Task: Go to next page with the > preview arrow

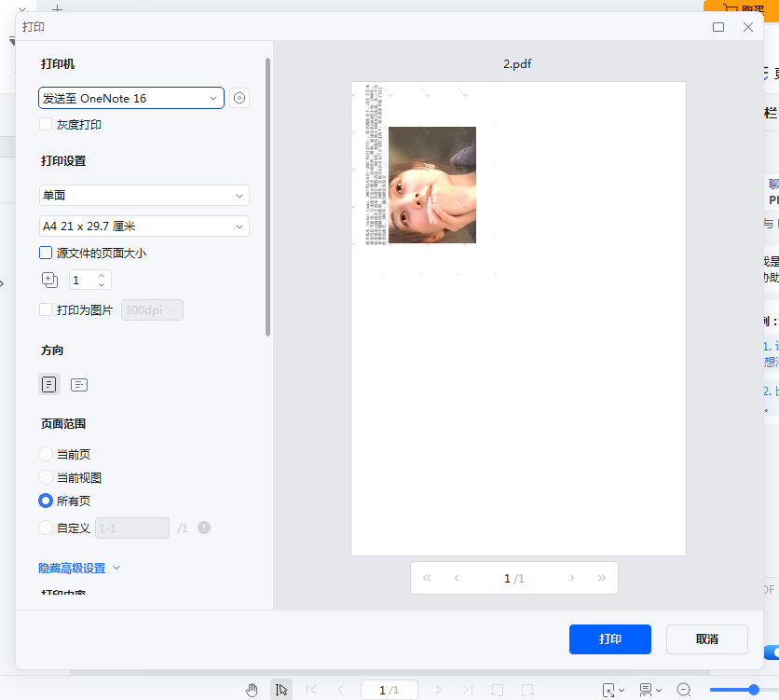Action: (571, 578)
